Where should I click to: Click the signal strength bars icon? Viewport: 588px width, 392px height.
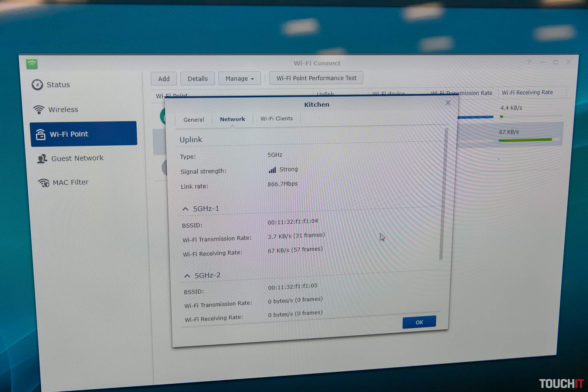point(272,170)
